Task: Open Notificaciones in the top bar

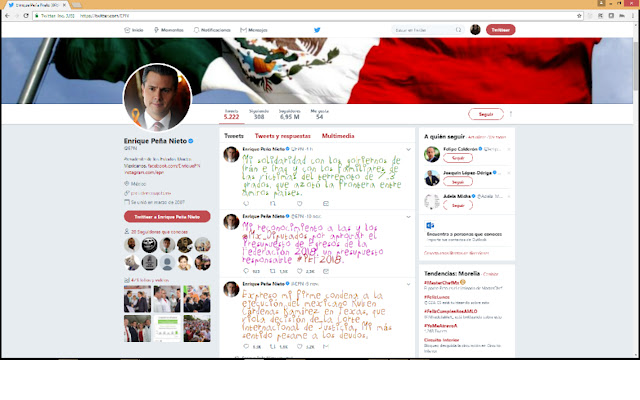Action: [212, 30]
